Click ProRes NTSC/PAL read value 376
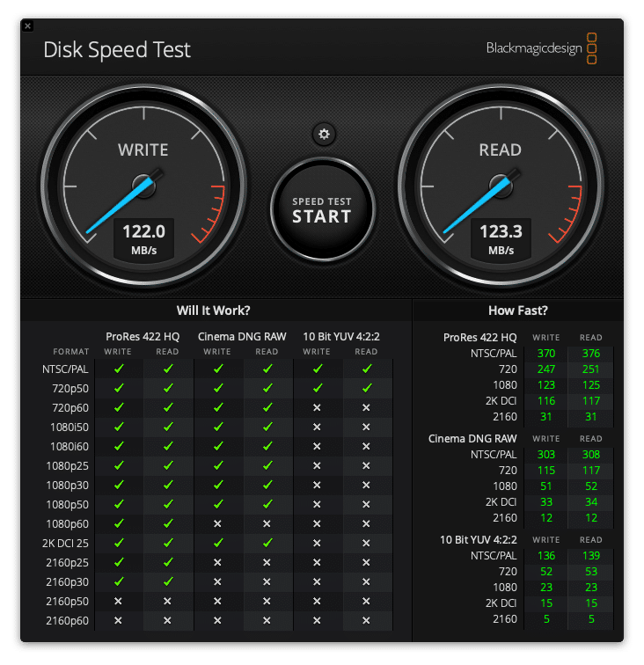This screenshot has width=644, height=665. point(591,354)
